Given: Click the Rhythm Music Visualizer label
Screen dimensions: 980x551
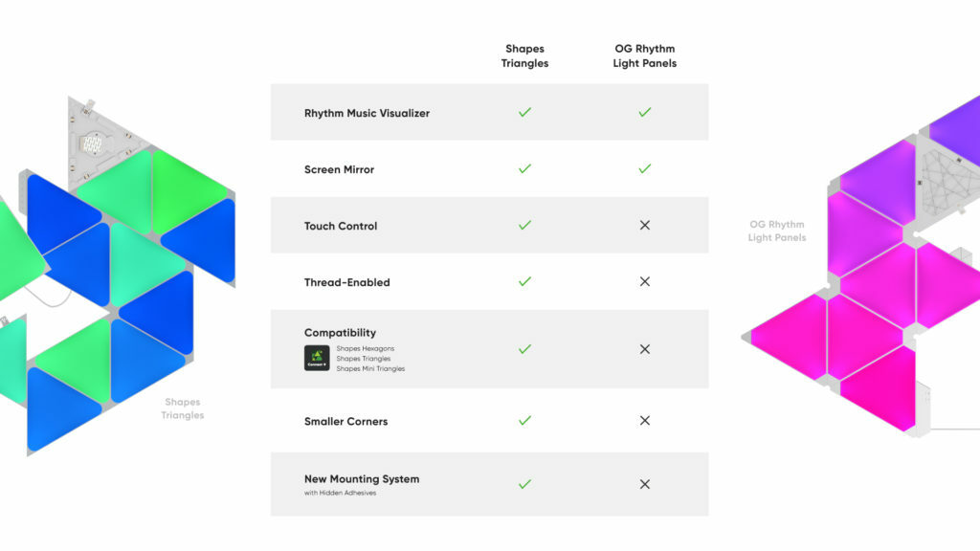Looking at the screenshot, I should tap(367, 113).
